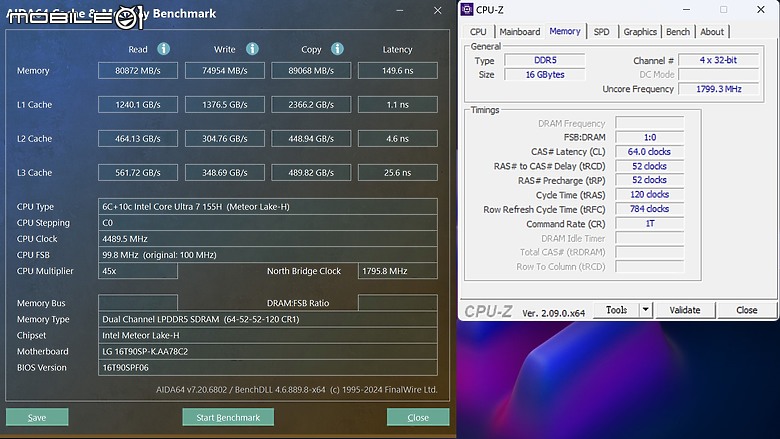Click the Close button in AIDA64 window
This screenshot has width=780, height=439.
click(x=418, y=417)
